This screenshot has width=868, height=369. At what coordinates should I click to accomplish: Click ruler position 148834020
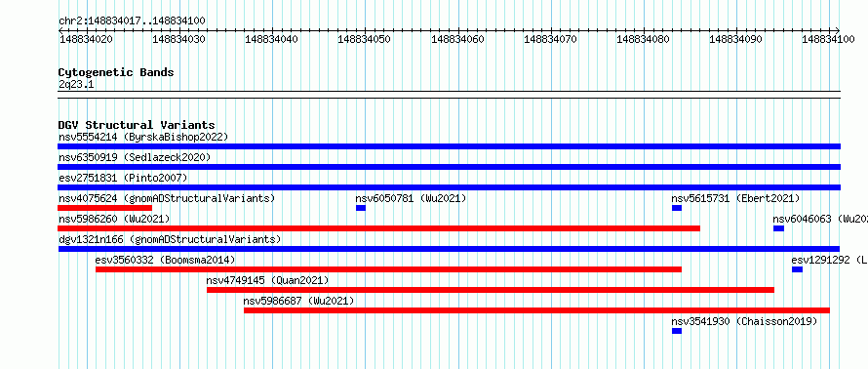click(87, 39)
